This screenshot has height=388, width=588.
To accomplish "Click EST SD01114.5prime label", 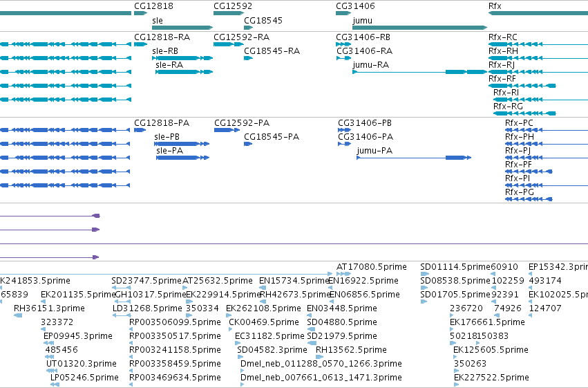I will tap(455, 267).
